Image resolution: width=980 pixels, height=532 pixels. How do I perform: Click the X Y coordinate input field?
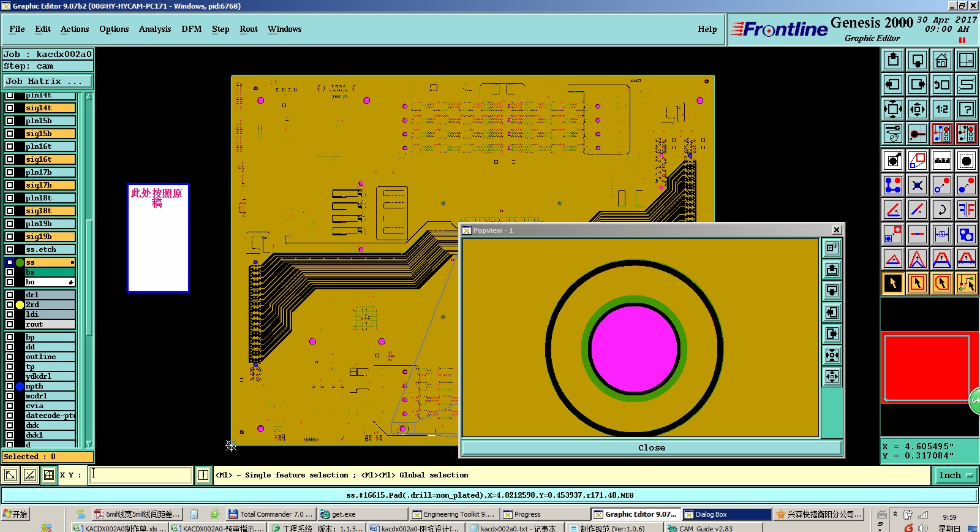pyautogui.click(x=140, y=475)
